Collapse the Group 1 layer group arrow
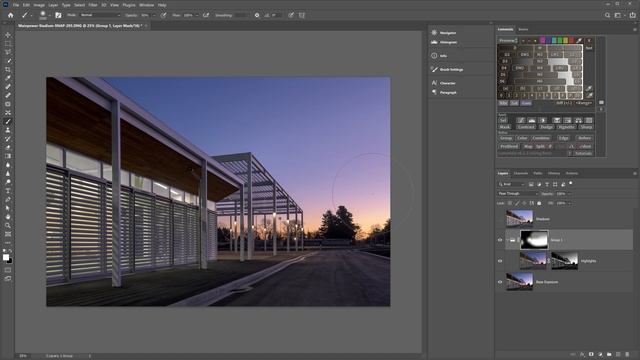 [x=507, y=240]
